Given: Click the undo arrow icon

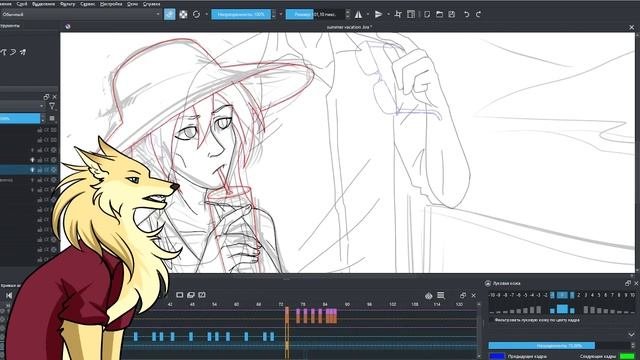Looking at the screenshot, I should (x=467, y=14).
